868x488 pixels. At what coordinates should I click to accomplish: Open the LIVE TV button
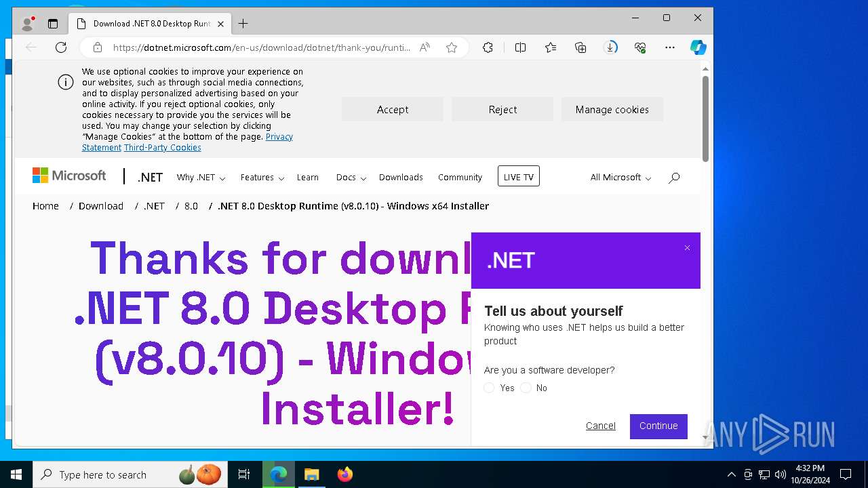coord(519,176)
